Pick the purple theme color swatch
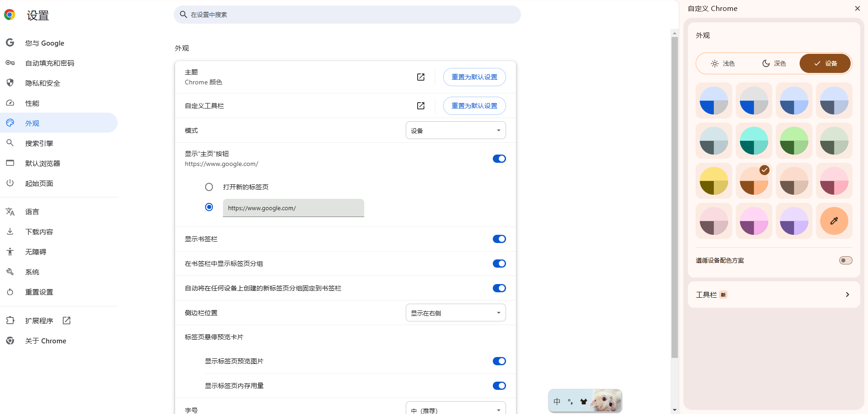This screenshot has width=868, height=414. click(x=794, y=221)
